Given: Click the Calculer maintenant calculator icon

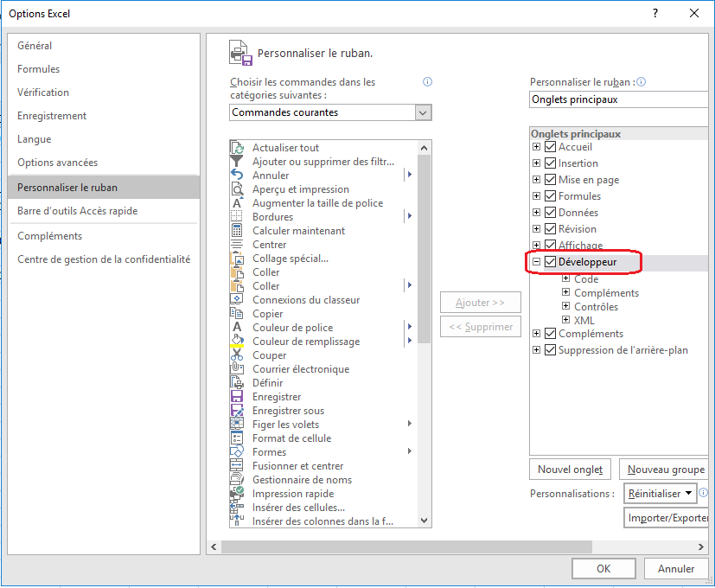Looking at the screenshot, I should click(x=237, y=231).
